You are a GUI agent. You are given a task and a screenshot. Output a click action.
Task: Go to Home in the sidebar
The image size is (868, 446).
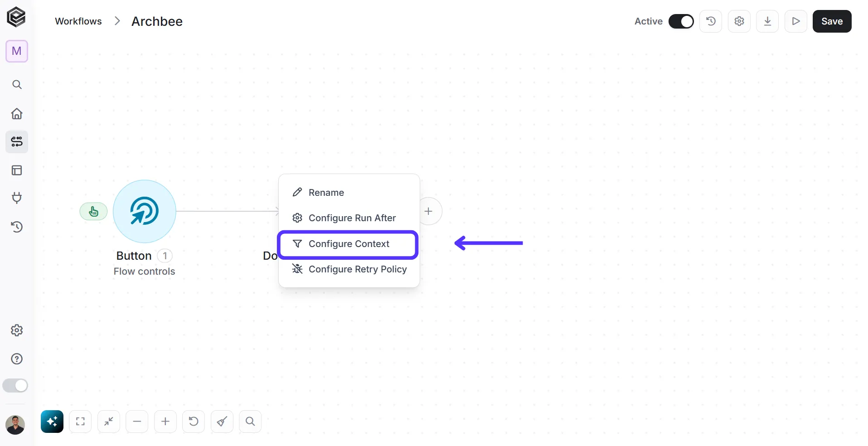(x=17, y=113)
